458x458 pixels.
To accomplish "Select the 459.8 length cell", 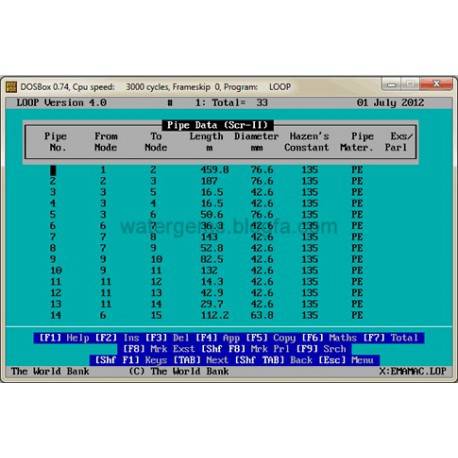I will (215, 170).
